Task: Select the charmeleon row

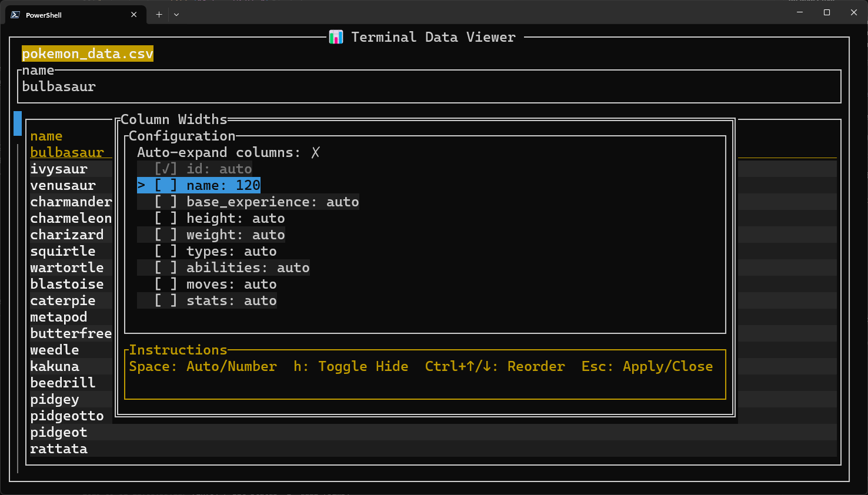Action: [71, 219]
